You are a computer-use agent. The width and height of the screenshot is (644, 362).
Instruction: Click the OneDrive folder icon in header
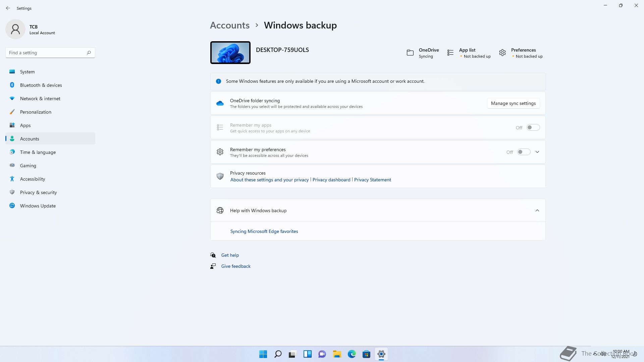pyautogui.click(x=410, y=53)
